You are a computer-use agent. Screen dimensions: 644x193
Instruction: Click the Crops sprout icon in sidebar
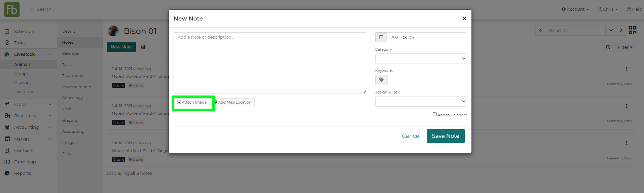(x=7, y=104)
